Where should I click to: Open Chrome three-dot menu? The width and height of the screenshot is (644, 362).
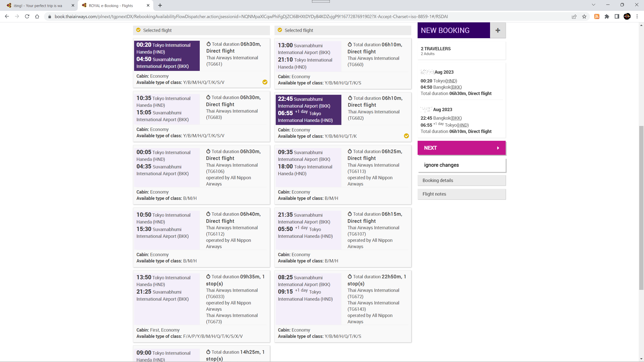pyautogui.click(x=637, y=17)
